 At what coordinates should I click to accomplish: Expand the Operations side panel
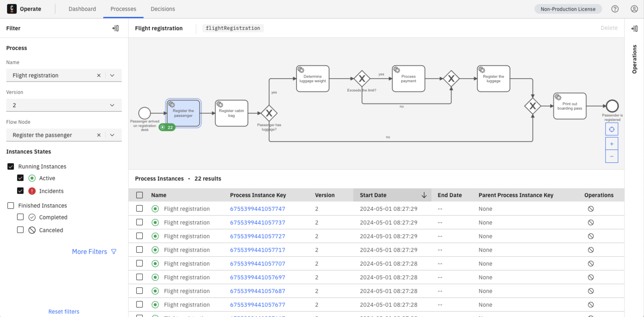[635, 29]
